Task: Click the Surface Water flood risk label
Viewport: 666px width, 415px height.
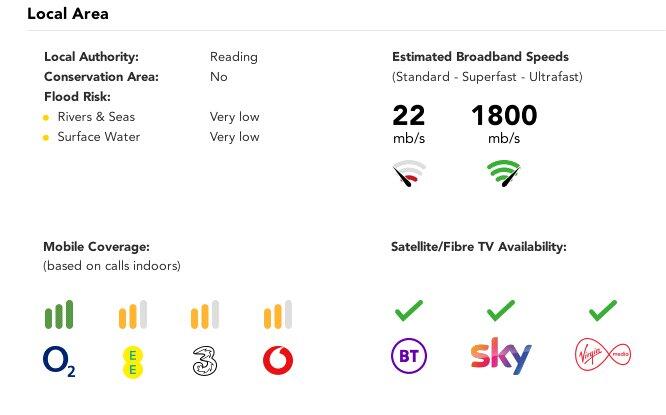Action: tap(98, 137)
